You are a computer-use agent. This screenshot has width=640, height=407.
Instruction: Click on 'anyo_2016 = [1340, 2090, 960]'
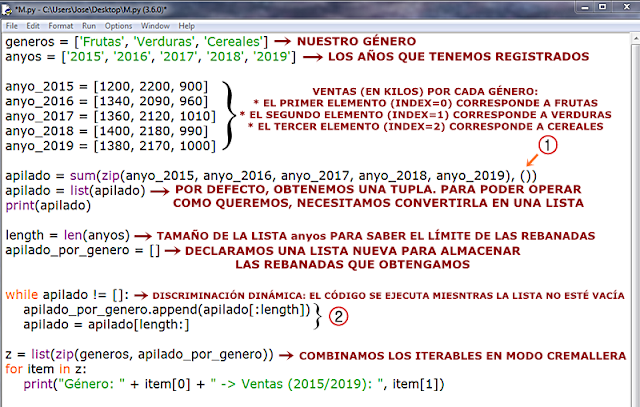pos(107,101)
